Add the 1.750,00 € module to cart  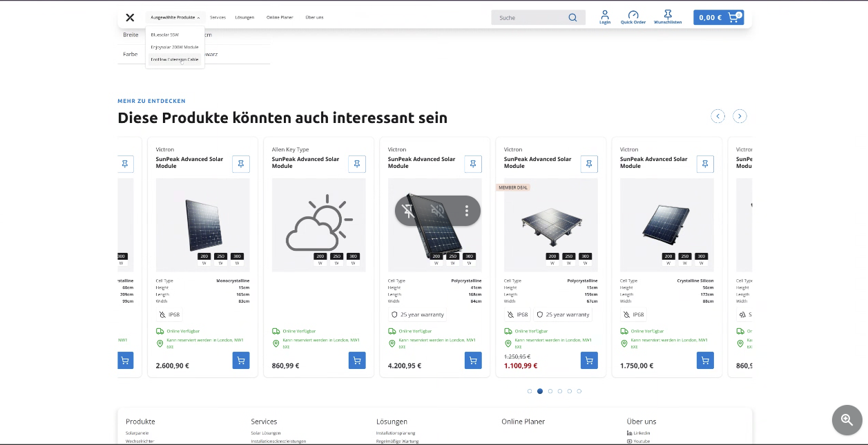pos(705,360)
